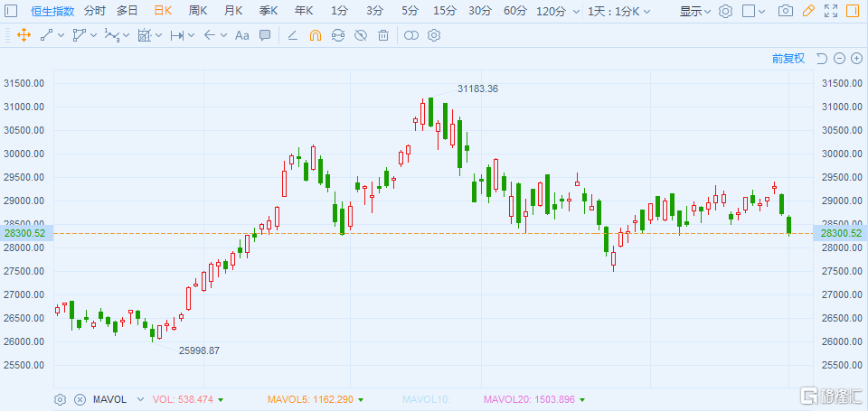Select the polygon shape drawing tool
This screenshot has height=411, width=868.
[80, 35]
